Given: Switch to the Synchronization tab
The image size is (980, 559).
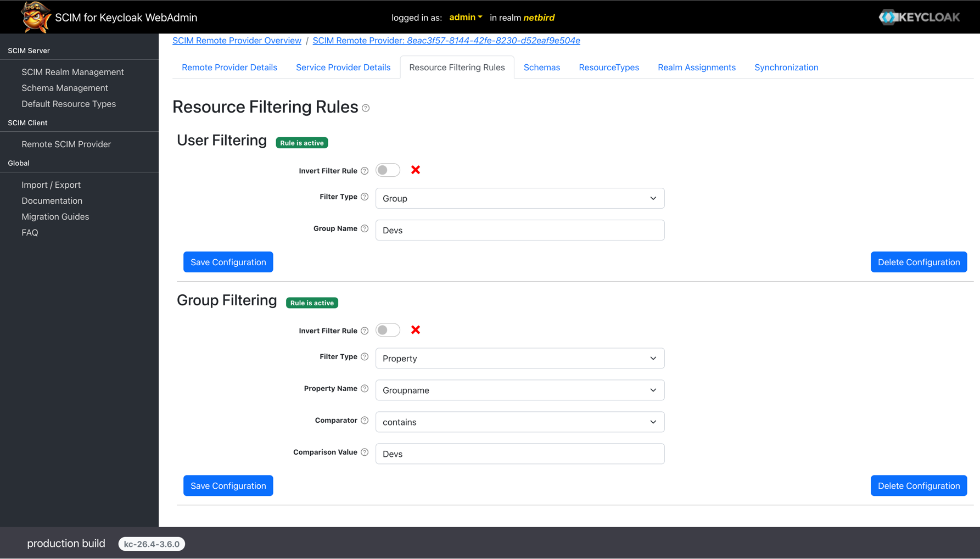Looking at the screenshot, I should (786, 67).
